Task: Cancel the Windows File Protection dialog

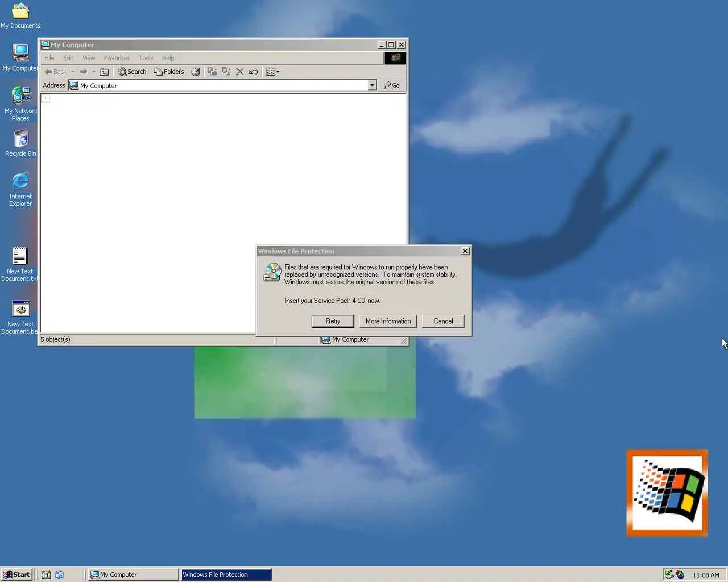Action: 443,321
